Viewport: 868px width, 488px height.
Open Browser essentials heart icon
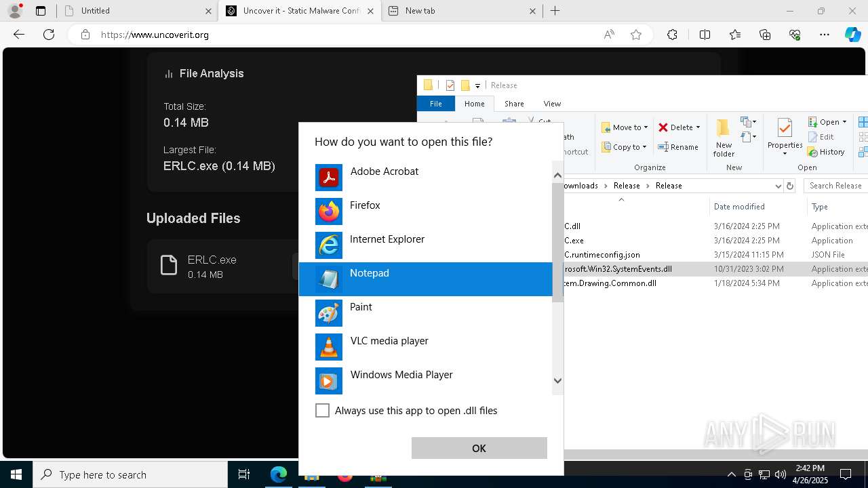(795, 35)
